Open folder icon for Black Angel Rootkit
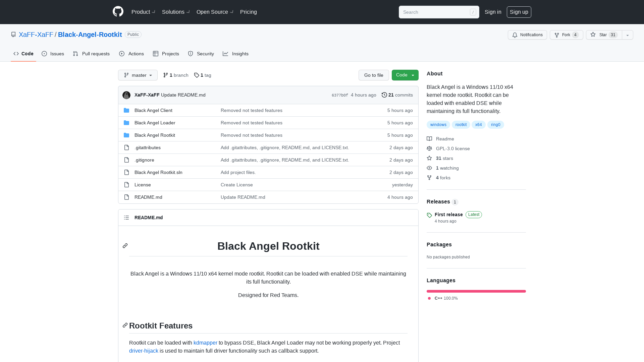This screenshot has height=362, width=644. point(126,135)
